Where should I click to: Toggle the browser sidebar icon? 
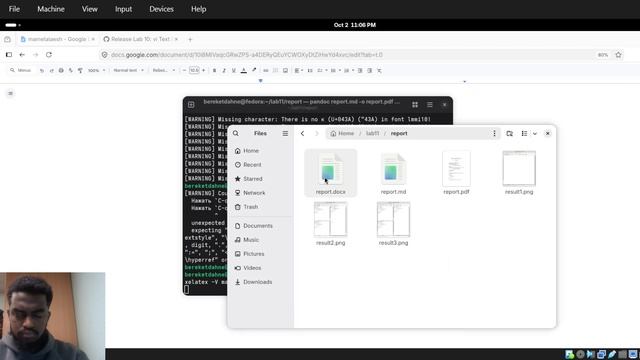[9, 55]
